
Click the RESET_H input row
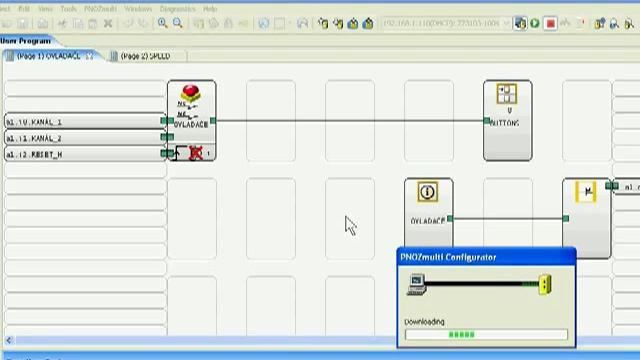click(x=84, y=154)
